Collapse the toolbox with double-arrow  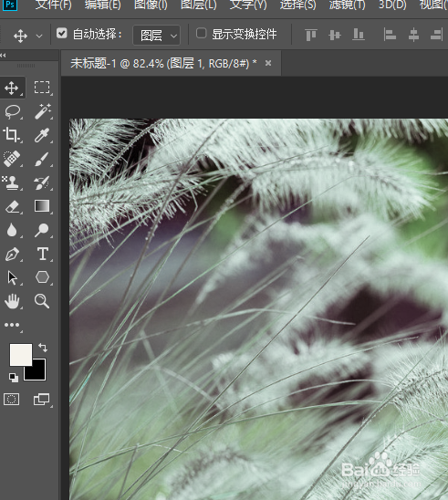3,56
